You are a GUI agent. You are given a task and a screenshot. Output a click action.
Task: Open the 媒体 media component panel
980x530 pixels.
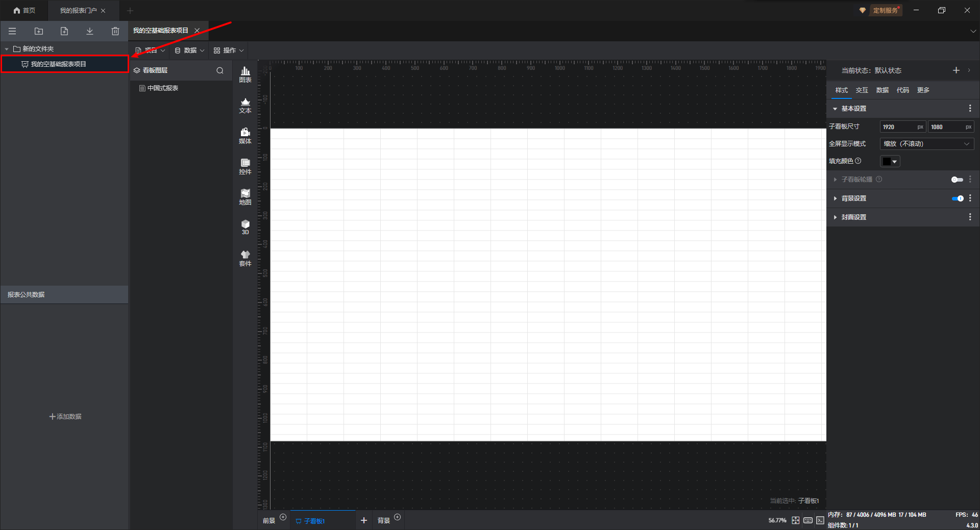[245, 136]
